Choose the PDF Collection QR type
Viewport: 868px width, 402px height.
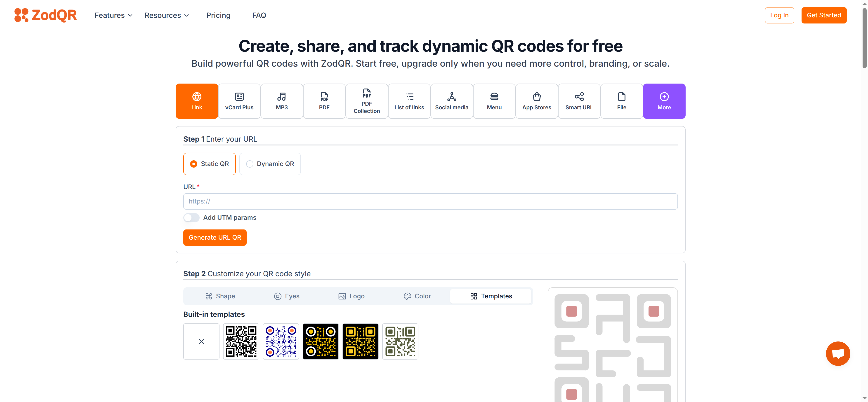367,101
